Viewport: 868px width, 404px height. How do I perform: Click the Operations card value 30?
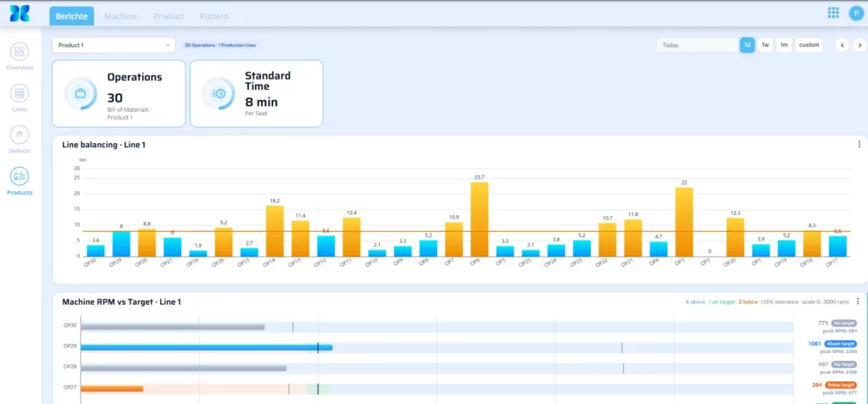(x=114, y=98)
